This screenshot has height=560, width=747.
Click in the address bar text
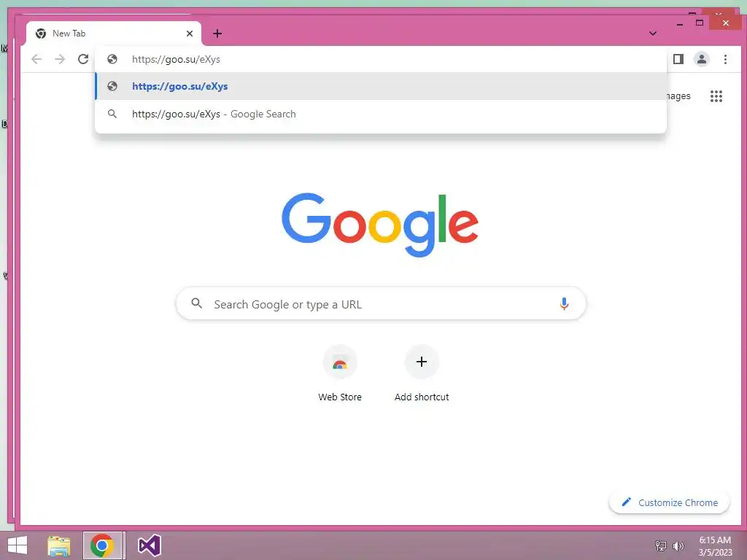tap(176, 60)
